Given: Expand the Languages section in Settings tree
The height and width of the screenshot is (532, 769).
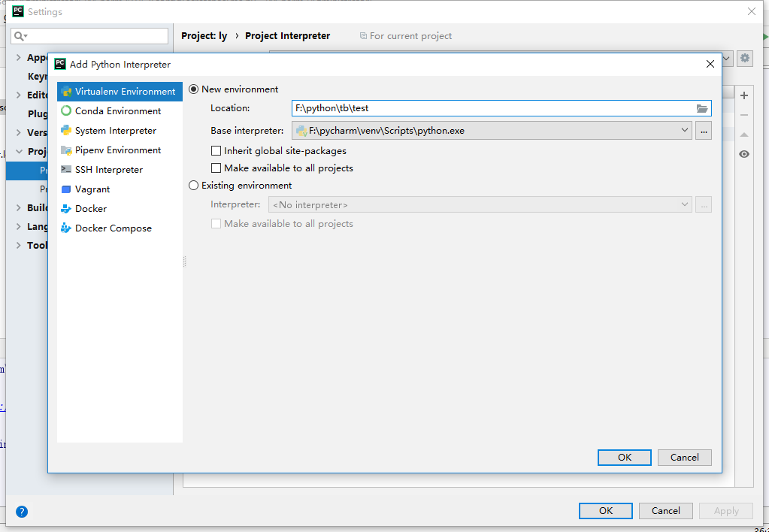Looking at the screenshot, I should (x=19, y=226).
